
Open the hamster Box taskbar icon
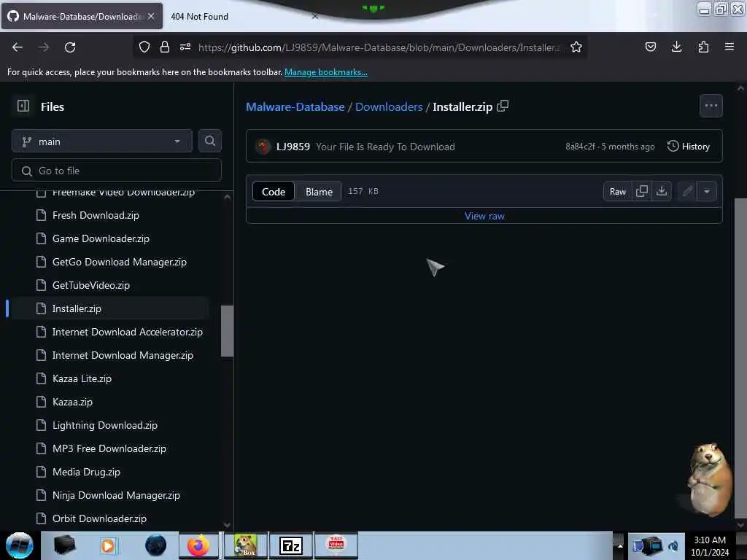pos(246,545)
